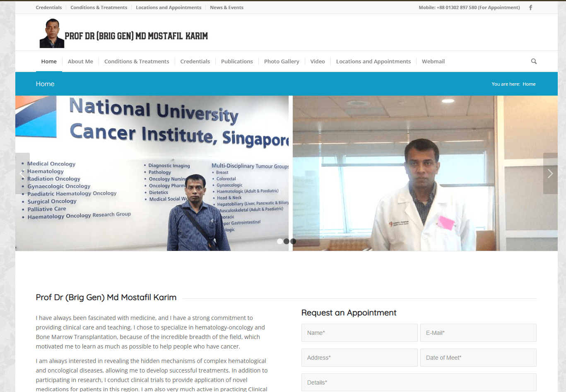The width and height of the screenshot is (566, 392).
Task: Click the white coat doctor slide image
Action: click(425, 173)
